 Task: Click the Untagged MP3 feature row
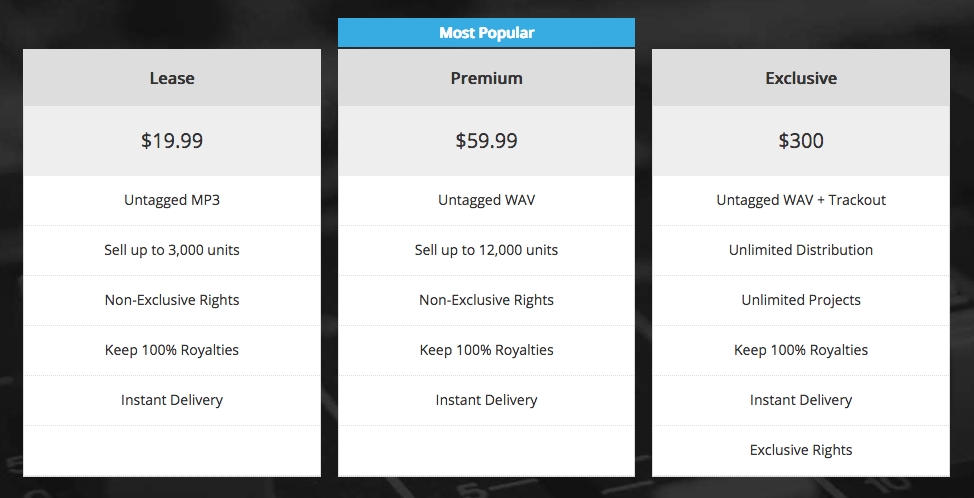(x=172, y=201)
